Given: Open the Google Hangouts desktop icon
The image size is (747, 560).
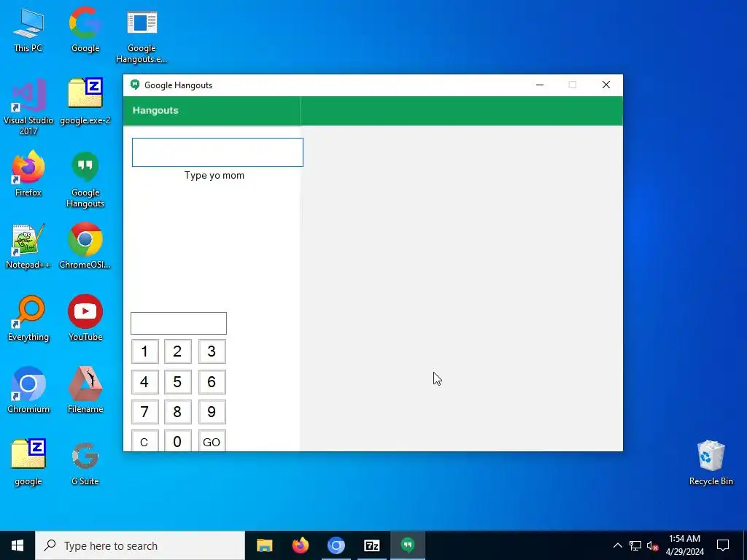Looking at the screenshot, I should 85,179.
